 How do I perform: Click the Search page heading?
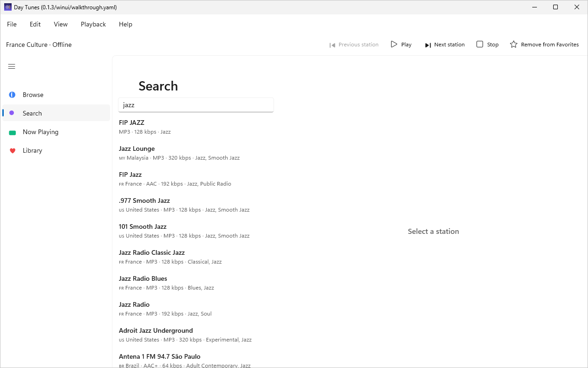[x=158, y=86]
